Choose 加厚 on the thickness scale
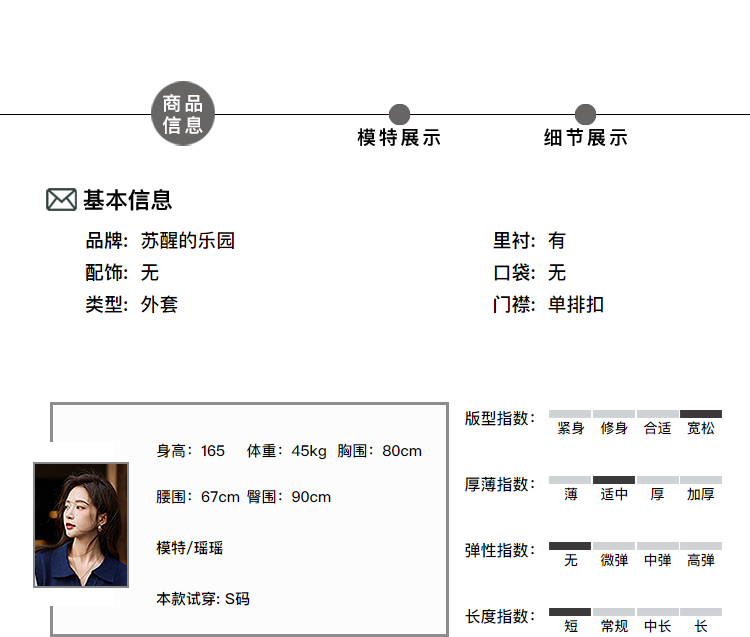 pos(700,493)
